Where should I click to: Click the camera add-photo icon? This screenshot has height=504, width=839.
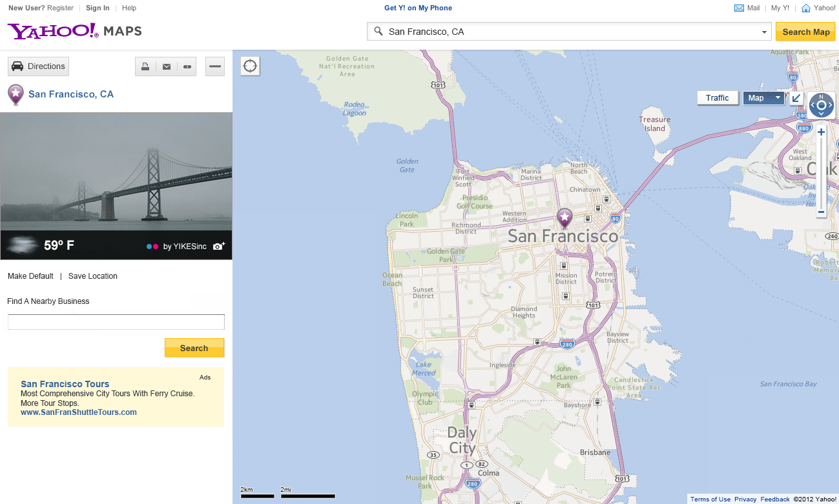click(x=219, y=246)
